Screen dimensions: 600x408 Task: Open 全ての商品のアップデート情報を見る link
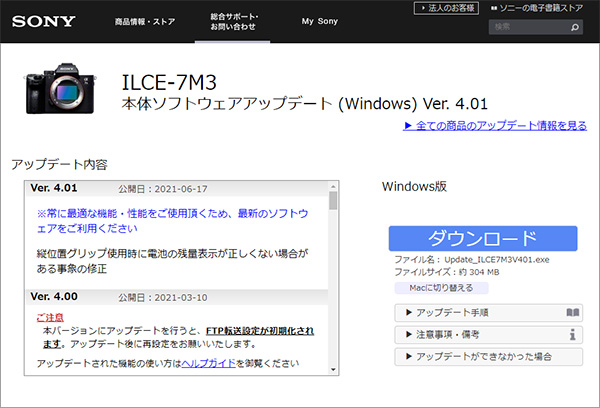pyautogui.click(x=495, y=126)
